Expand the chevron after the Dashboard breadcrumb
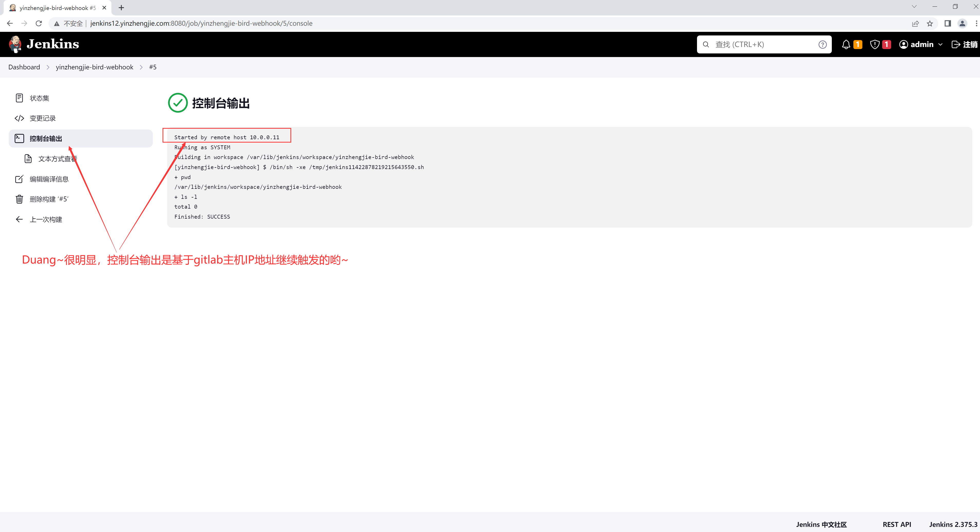980x532 pixels. [x=48, y=67]
